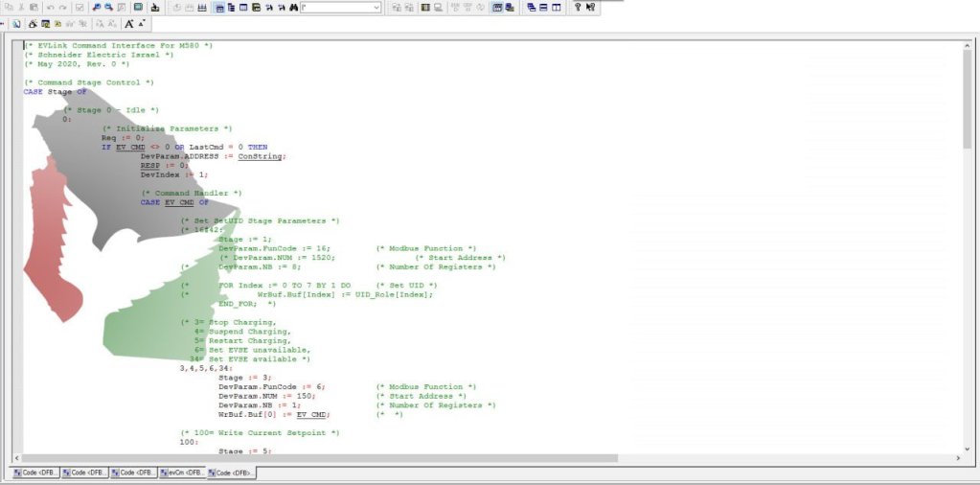Click the binoculars find icon
Screen dimensions: 980x485
click(293, 8)
